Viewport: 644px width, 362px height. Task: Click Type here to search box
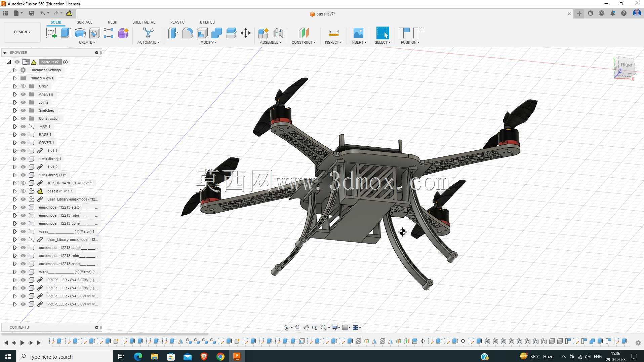click(64, 357)
